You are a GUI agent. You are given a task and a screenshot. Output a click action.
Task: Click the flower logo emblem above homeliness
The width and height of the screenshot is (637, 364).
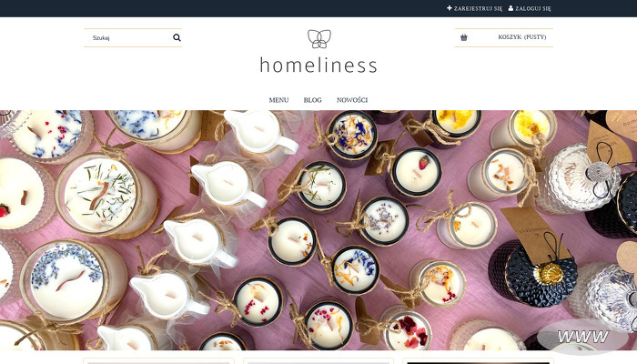point(318,39)
